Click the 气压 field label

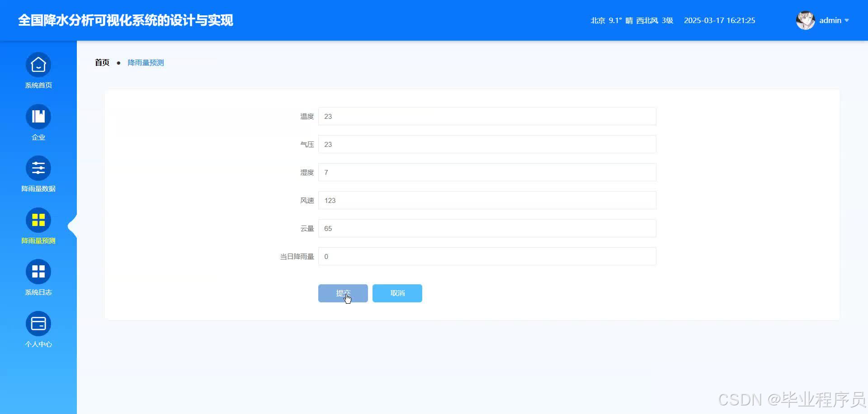(307, 145)
